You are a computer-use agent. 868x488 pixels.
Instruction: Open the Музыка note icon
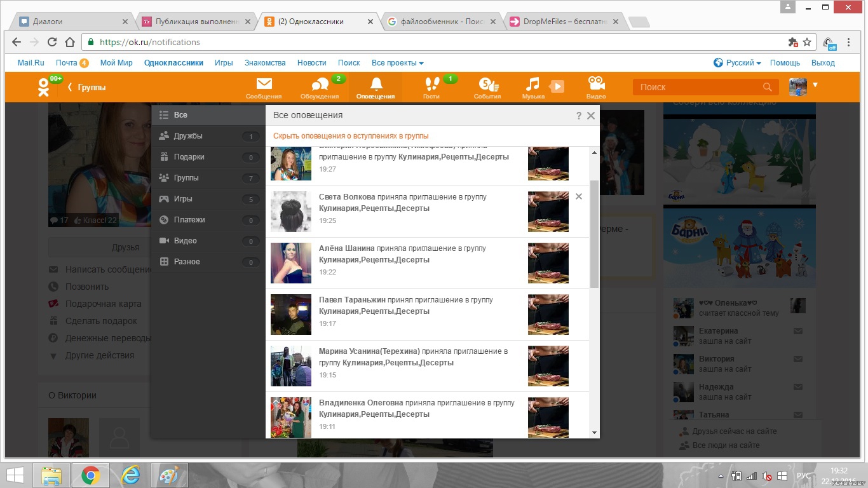point(532,84)
